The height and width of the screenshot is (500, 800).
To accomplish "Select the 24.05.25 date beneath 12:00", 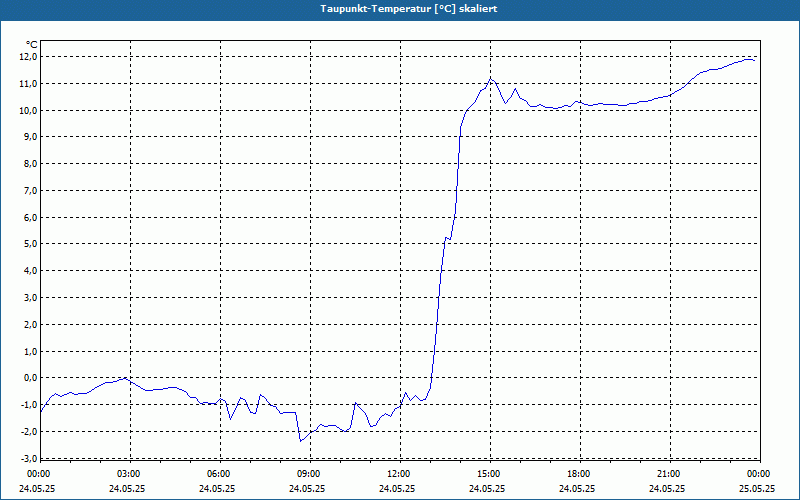I will (397, 488).
